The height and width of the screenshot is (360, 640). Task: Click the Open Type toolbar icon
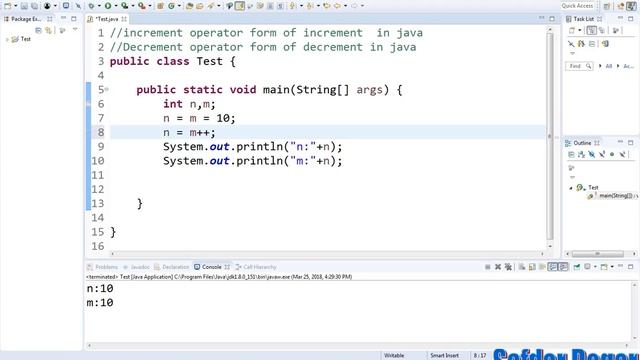click(x=189, y=6)
